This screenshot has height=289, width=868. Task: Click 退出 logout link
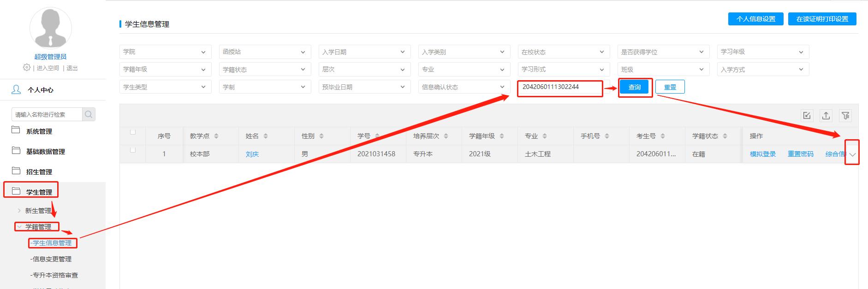point(72,68)
